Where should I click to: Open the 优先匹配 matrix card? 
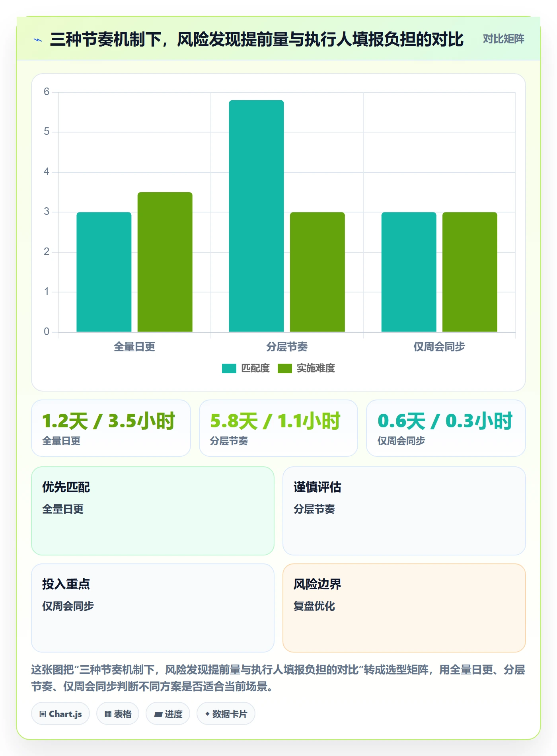point(153,511)
